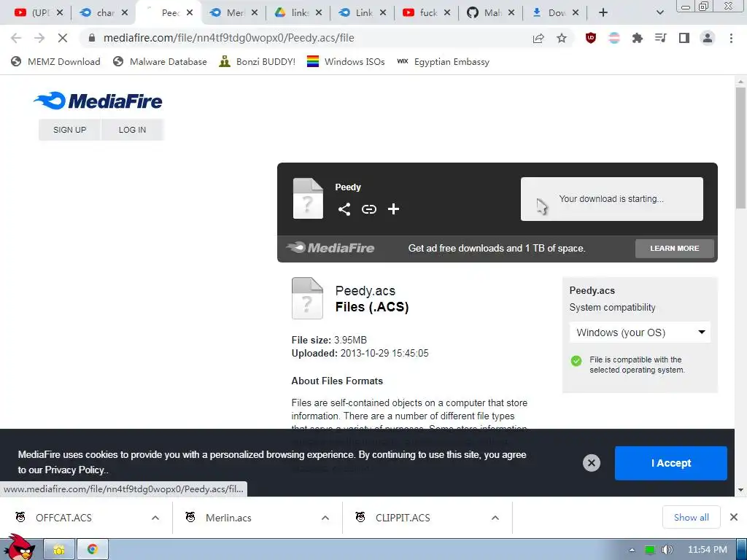The width and height of the screenshot is (747, 560).
Task: Click the taskbar clock 11:54 PM
Action: (x=708, y=550)
